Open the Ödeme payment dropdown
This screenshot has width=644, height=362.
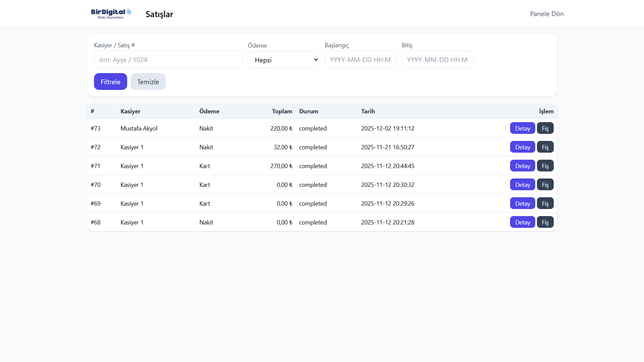click(284, 60)
